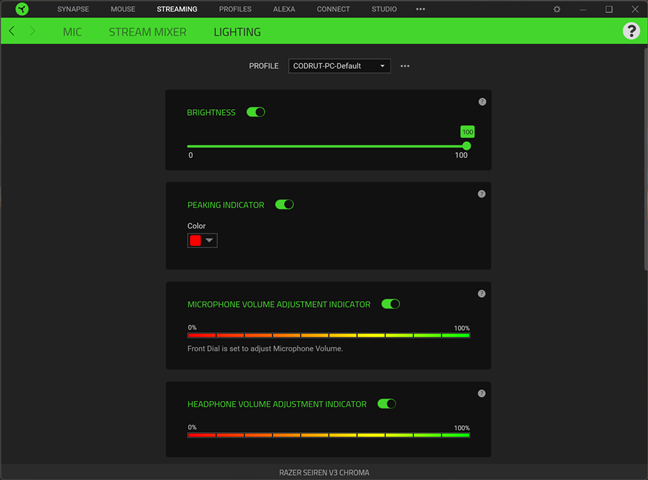The height and width of the screenshot is (480, 648).
Task: Open the Synapse tab
Action: [x=73, y=9]
